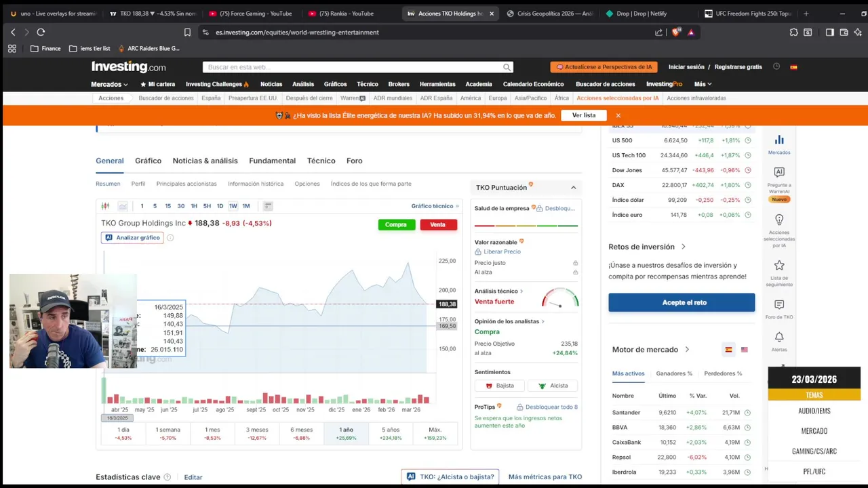868x488 pixels.
Task: Open the browser apps grid icon
Action: tap(12, 49)
